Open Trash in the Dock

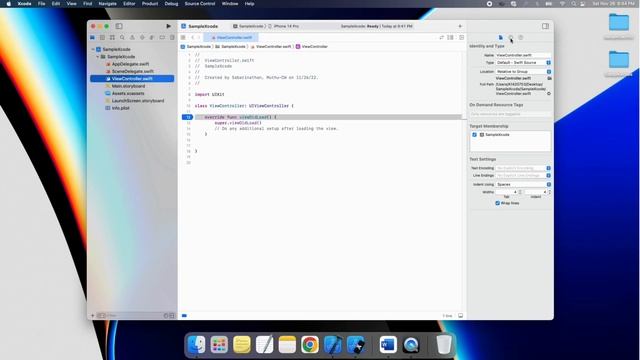pyautogui.click(x=444, y=345)
